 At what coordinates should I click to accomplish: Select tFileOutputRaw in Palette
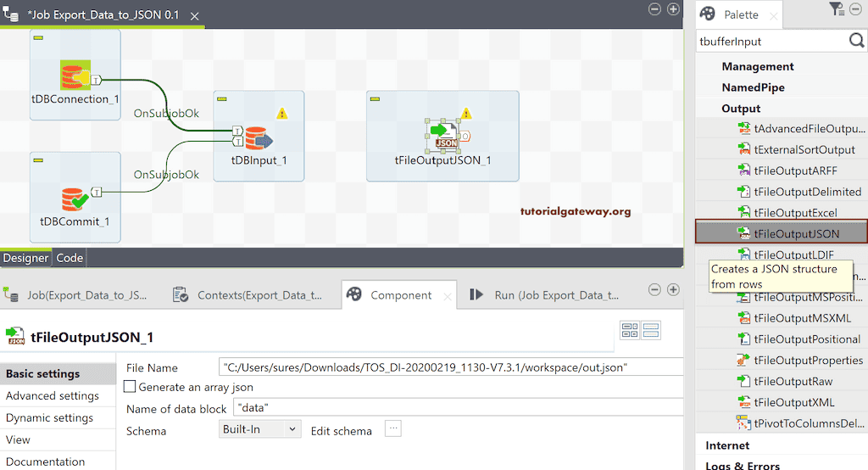pyautogui.click(x=784, y=381)
